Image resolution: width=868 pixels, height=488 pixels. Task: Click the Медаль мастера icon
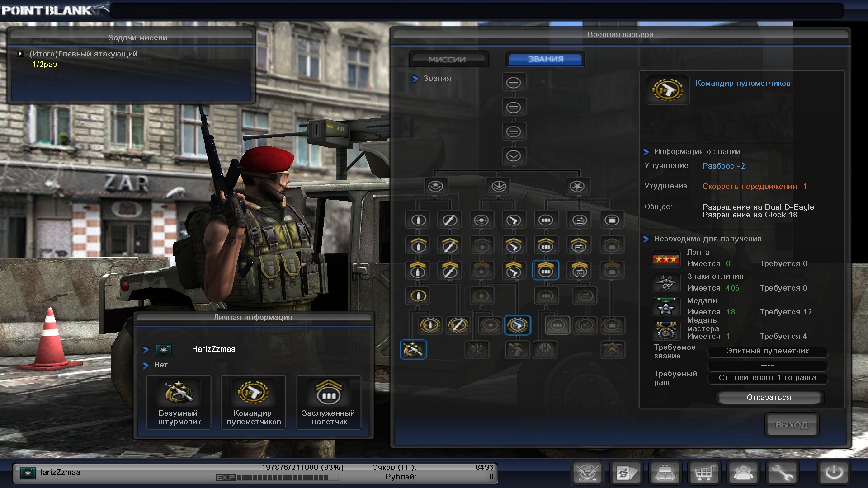pos(666,331)
